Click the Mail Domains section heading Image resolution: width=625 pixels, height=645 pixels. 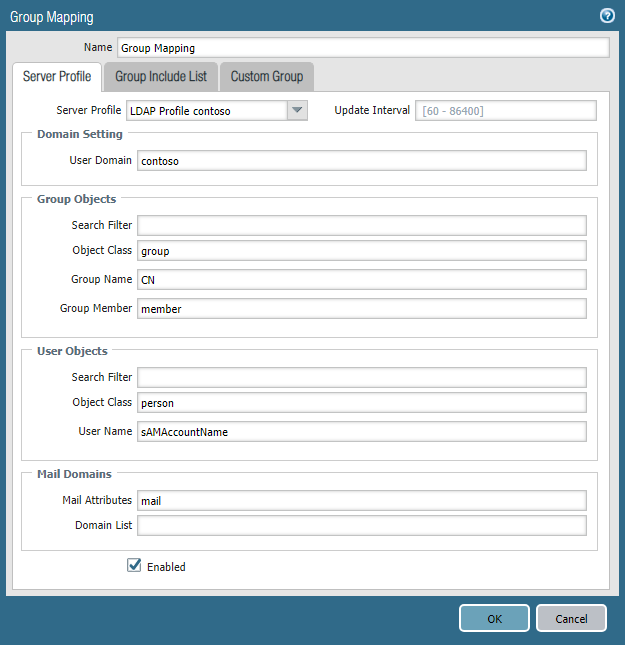click(x=74, y=474)
